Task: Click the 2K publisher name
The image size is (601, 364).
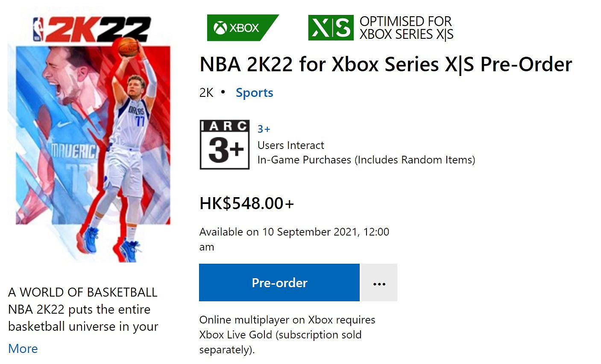Action: 205,92
